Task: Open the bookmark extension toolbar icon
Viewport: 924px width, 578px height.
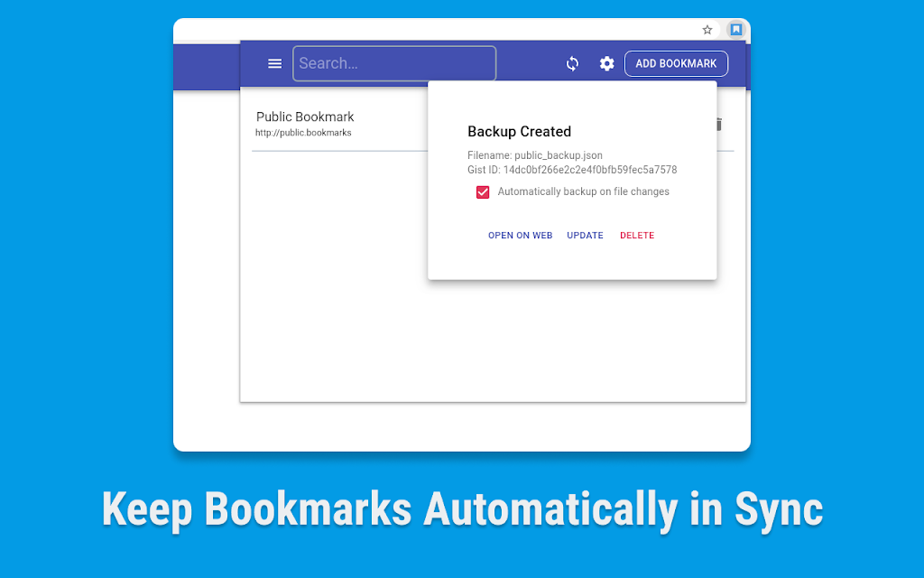Action: coord(736,29)
